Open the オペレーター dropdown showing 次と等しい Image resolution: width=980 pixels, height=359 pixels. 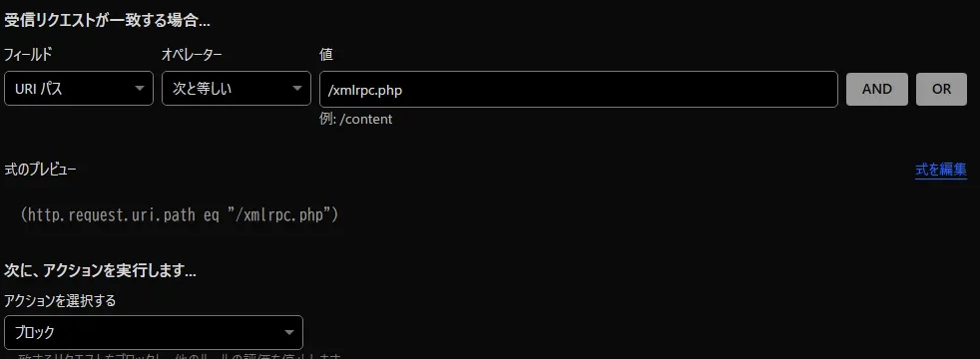pos(237,89)
